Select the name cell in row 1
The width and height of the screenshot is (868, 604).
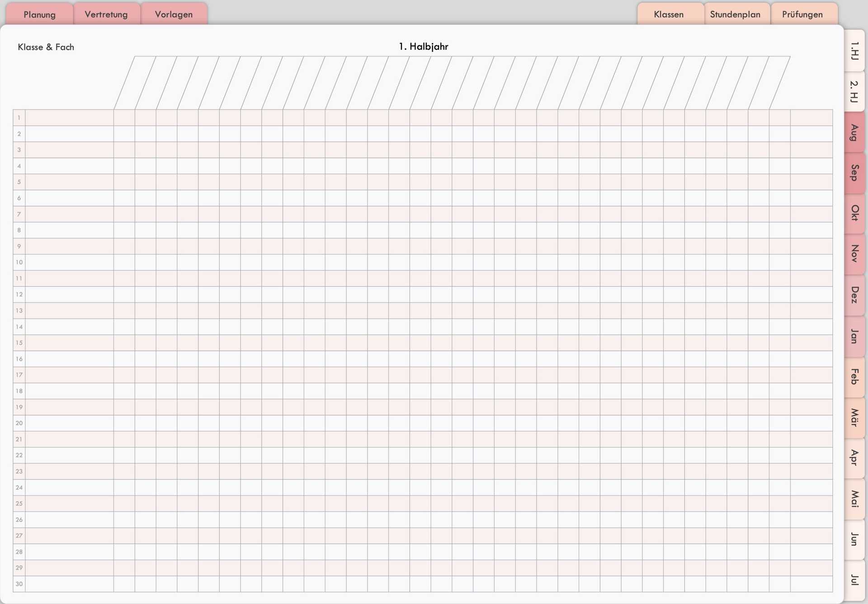69,118
